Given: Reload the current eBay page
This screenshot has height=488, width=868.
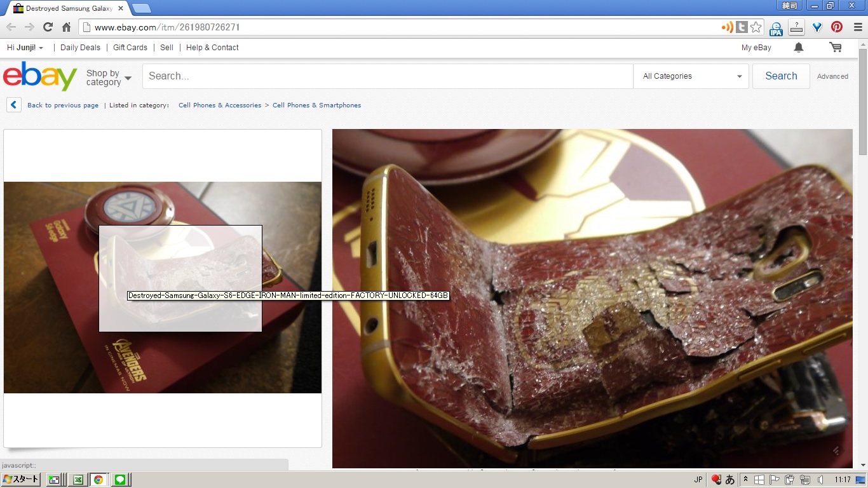Looking at the screenshot, I should point(48,27).
